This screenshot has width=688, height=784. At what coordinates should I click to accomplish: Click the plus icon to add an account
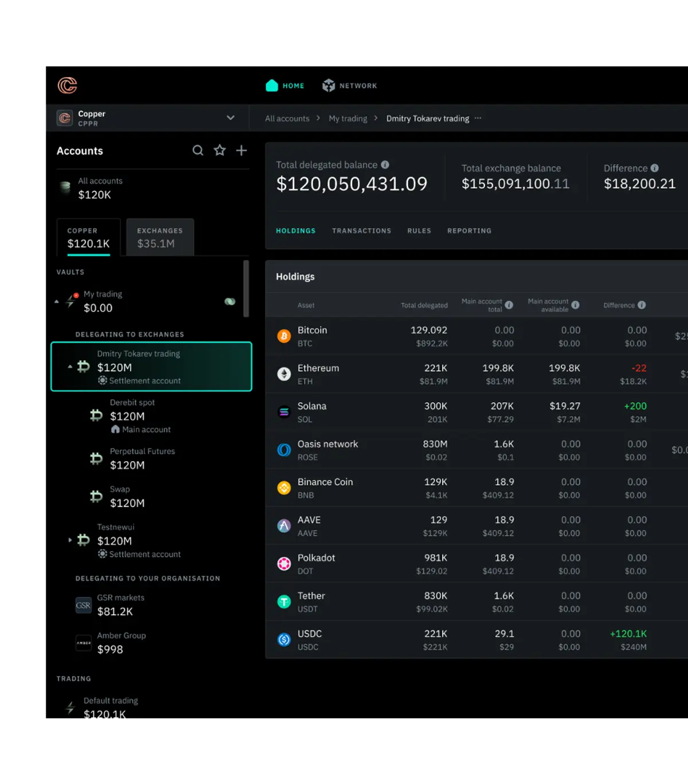click(241, 150)
